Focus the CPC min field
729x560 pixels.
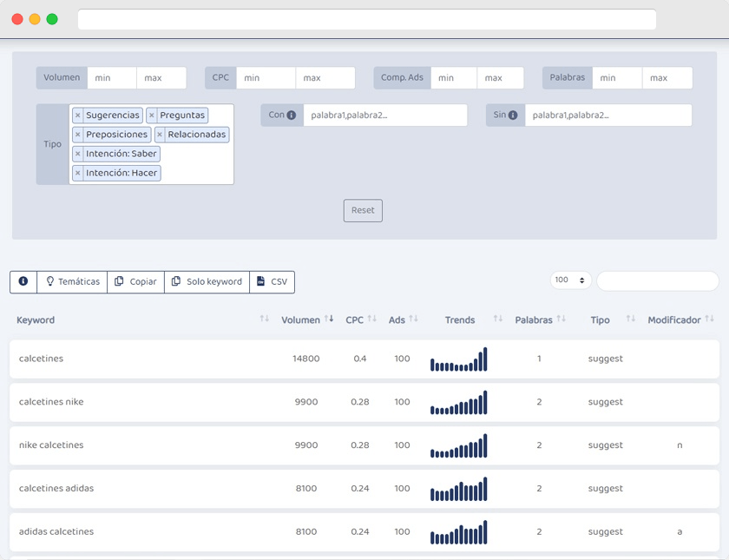pos(266,77)
